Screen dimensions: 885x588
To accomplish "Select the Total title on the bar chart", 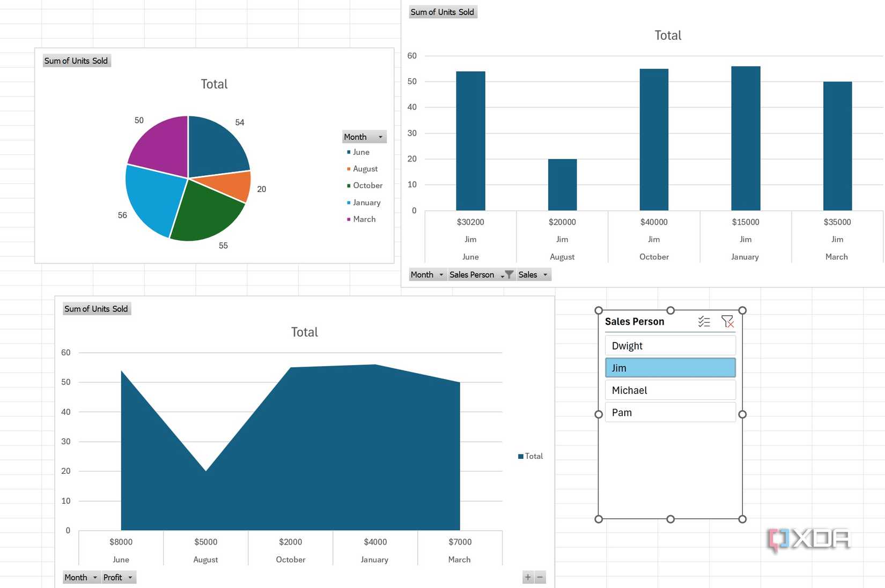I will point(667,35).
